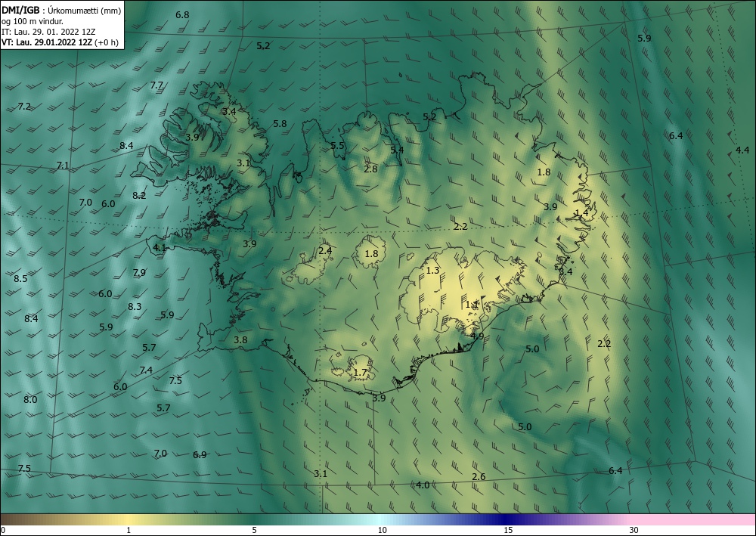Pick the dark navy segment of color scale
The width and height of the screenshot is (756, 536).
(x=507, y=519)
